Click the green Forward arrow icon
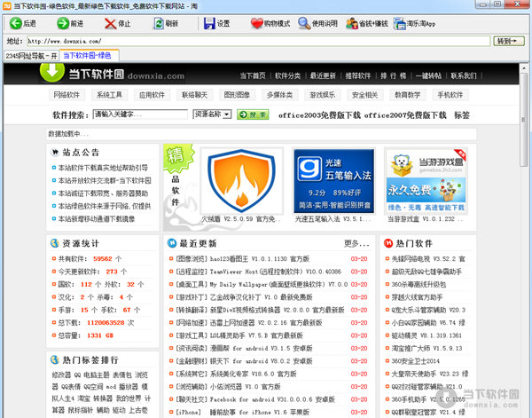This screenshot has width=532, height=418. pyautogui.click(x=63, y=23)
